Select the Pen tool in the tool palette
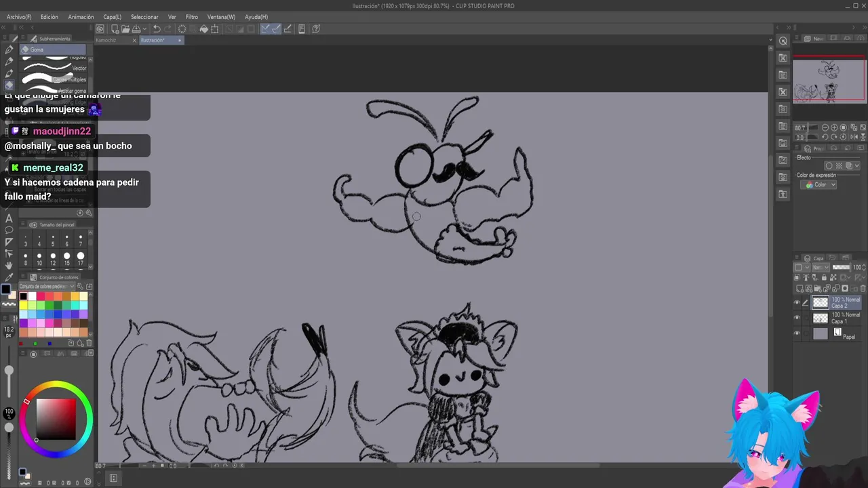 9,49
